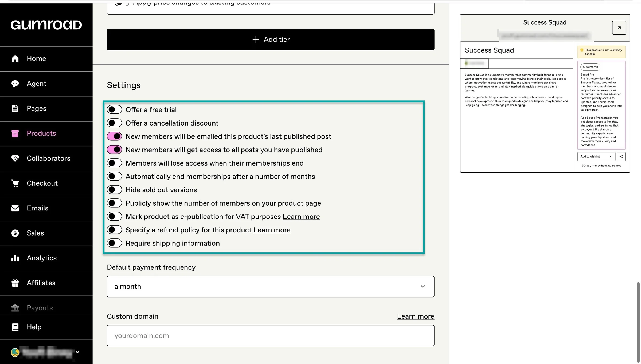641x364 pixels.
Task: Click the Collaborators handshake icon
Action: point(15,158)
